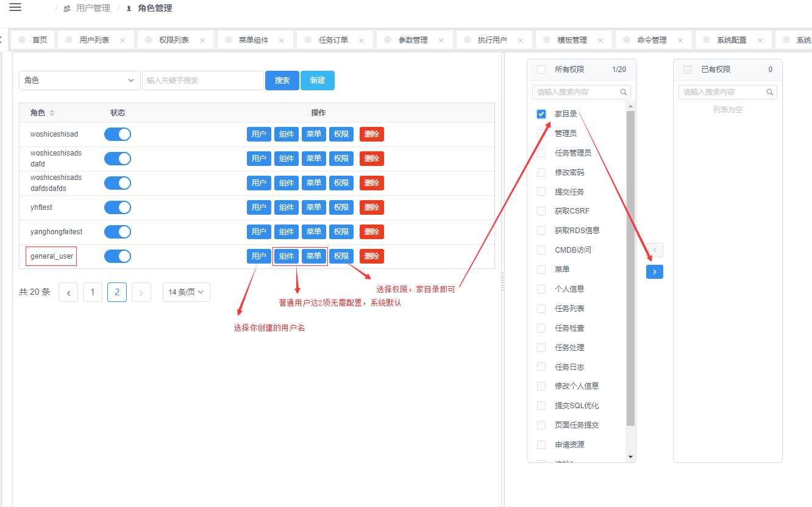
Task: Sort table by 角色 column
Action: click(52, 113)
